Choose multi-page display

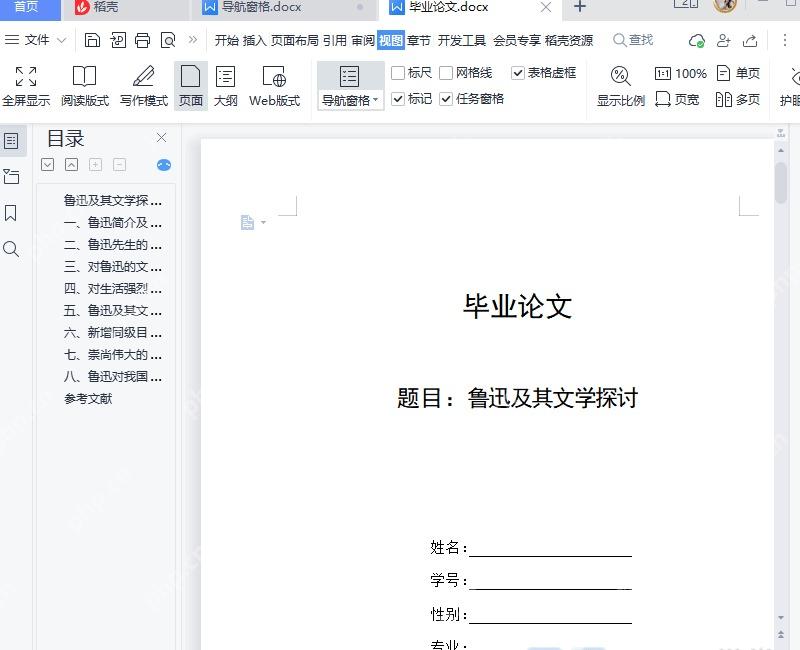738,99
